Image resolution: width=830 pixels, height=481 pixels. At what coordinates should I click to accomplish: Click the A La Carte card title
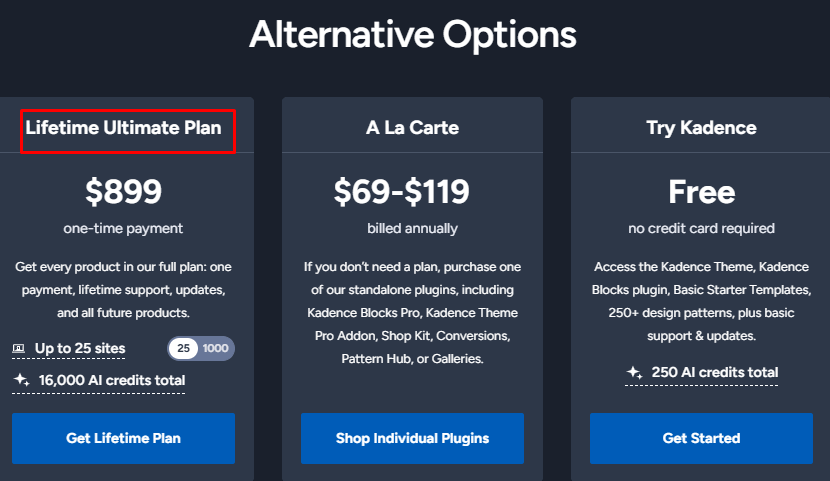click(x=412, y=128)
